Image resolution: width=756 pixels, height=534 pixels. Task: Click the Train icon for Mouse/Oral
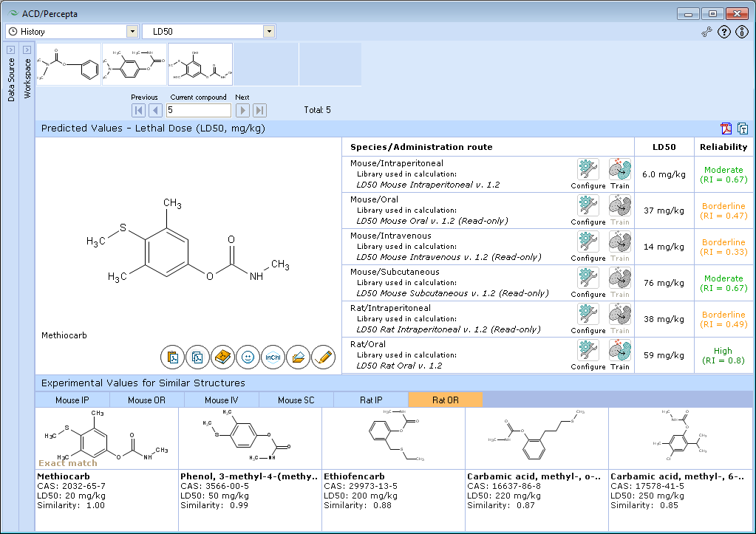pos(619,206)
